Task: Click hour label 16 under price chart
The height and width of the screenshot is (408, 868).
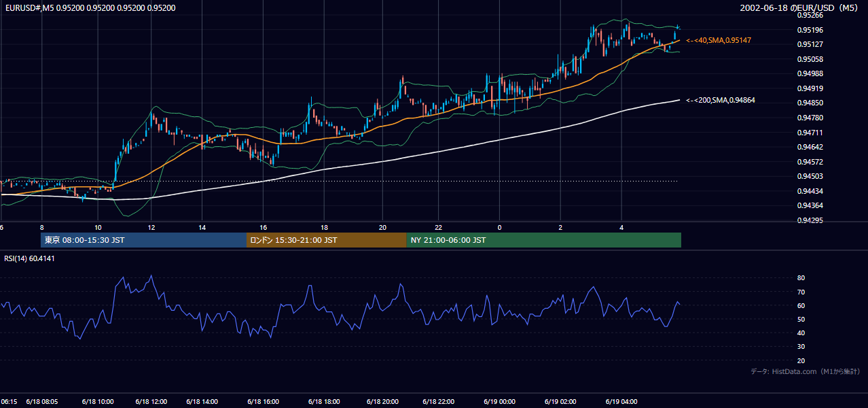Action: pyautogui.click(x=263, y=227)
